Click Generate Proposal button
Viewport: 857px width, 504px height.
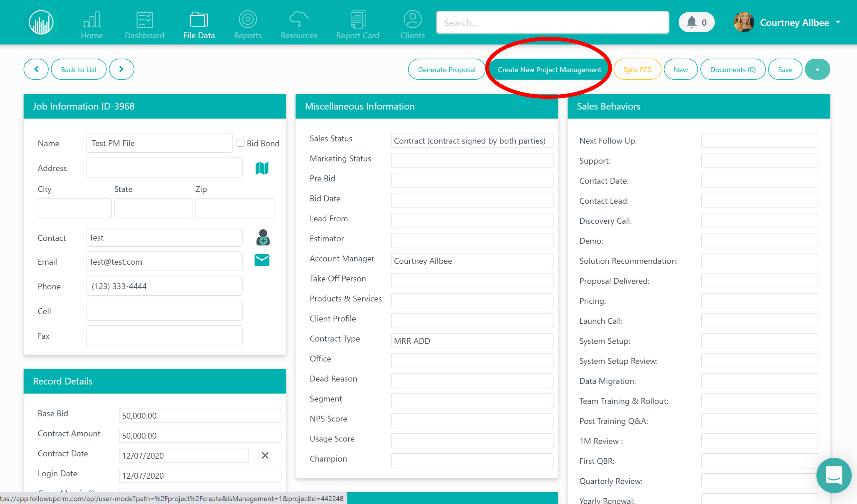tap(446, 69)
